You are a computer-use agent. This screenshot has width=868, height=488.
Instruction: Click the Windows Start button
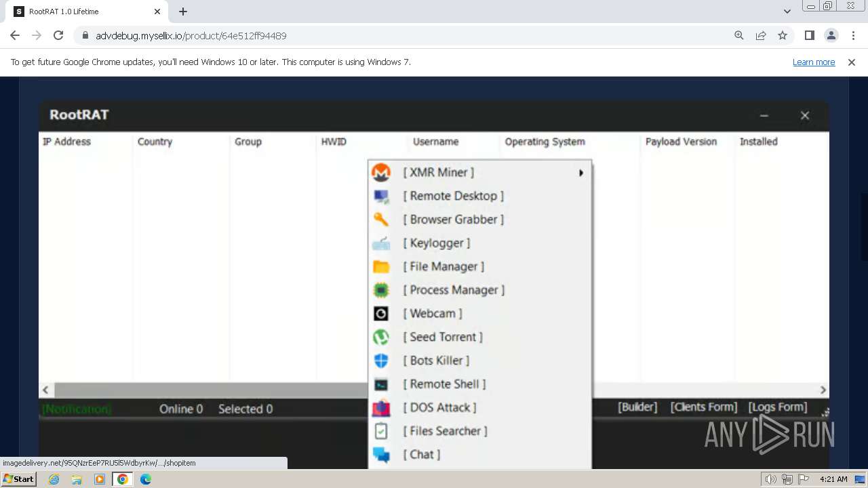pos(19,479)
